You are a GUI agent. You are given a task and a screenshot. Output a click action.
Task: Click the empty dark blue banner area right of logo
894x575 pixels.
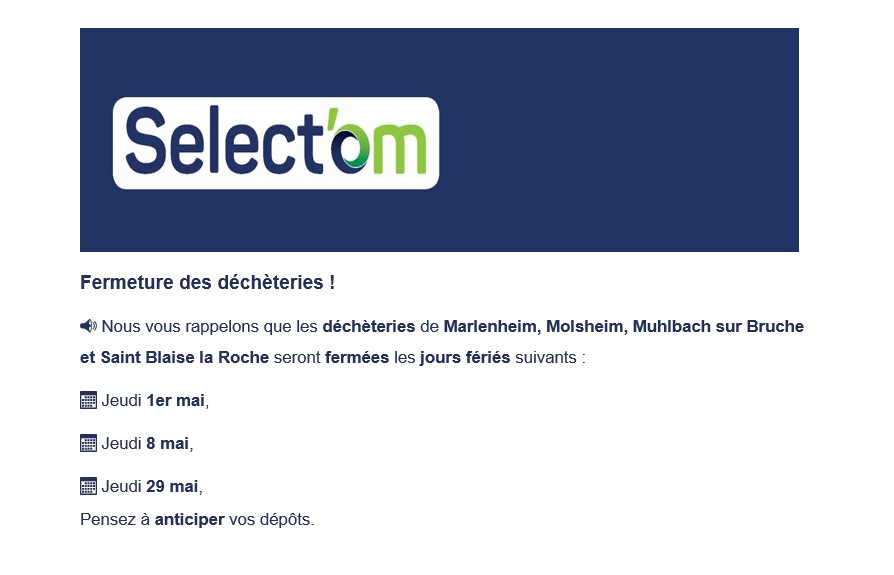(x=620, y=140)
